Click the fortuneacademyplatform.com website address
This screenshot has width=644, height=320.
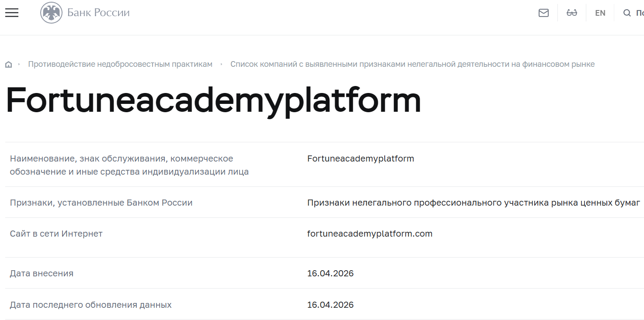point(369,234)
